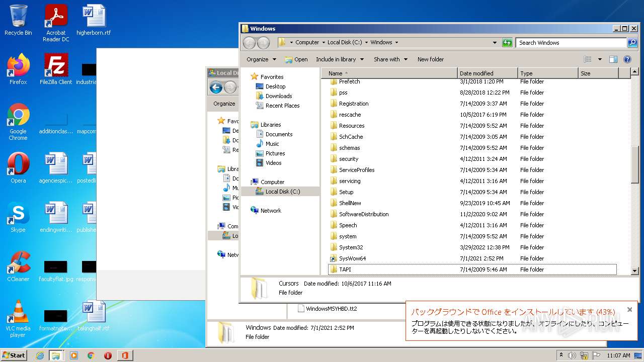The height and width of the screenshot is (362, 644).
Task: Open the Organize dropdown in Windows explorer
Action: tap(261, 59)
